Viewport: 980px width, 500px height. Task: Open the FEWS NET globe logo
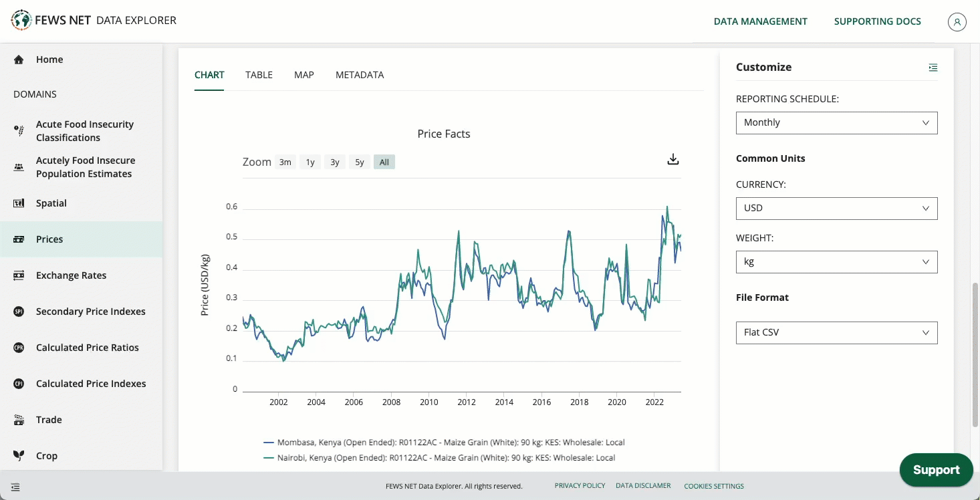click(21, 21)
